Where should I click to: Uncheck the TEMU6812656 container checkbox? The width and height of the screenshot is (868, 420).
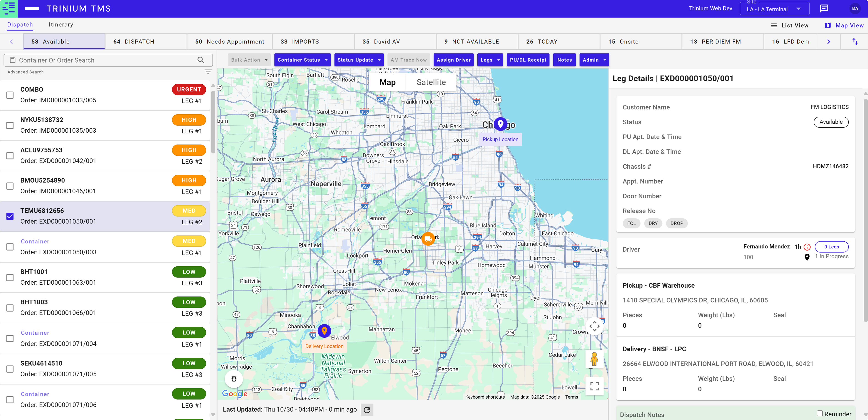(x=10, y=216)
